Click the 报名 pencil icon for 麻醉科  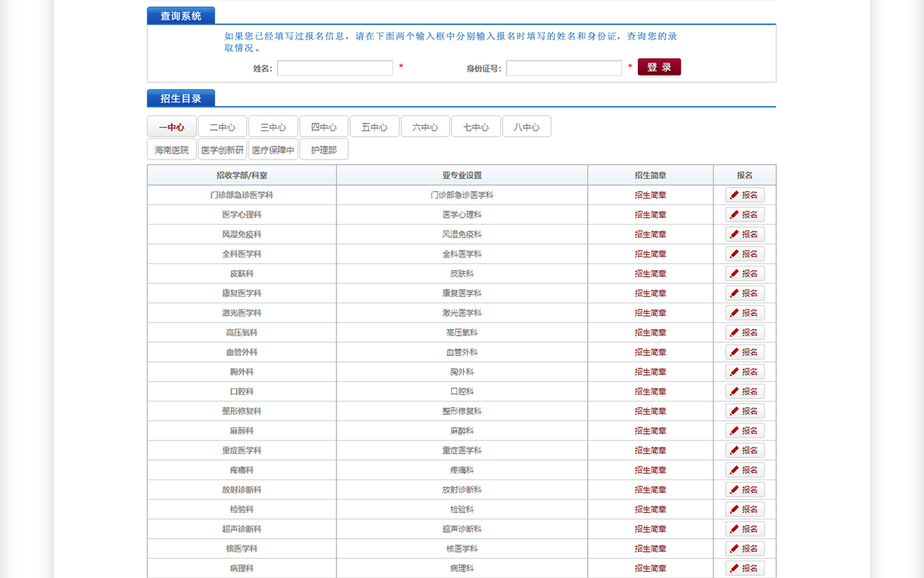(x=734, y=431)
